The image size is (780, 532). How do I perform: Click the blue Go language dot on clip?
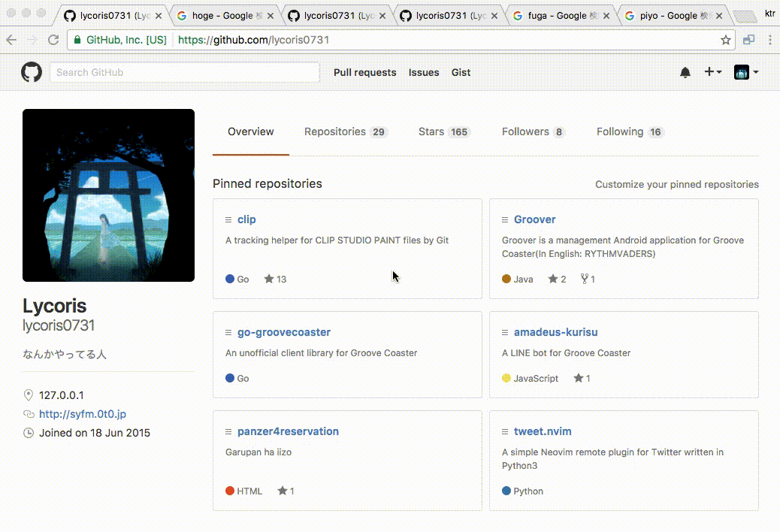pos(230,279)
